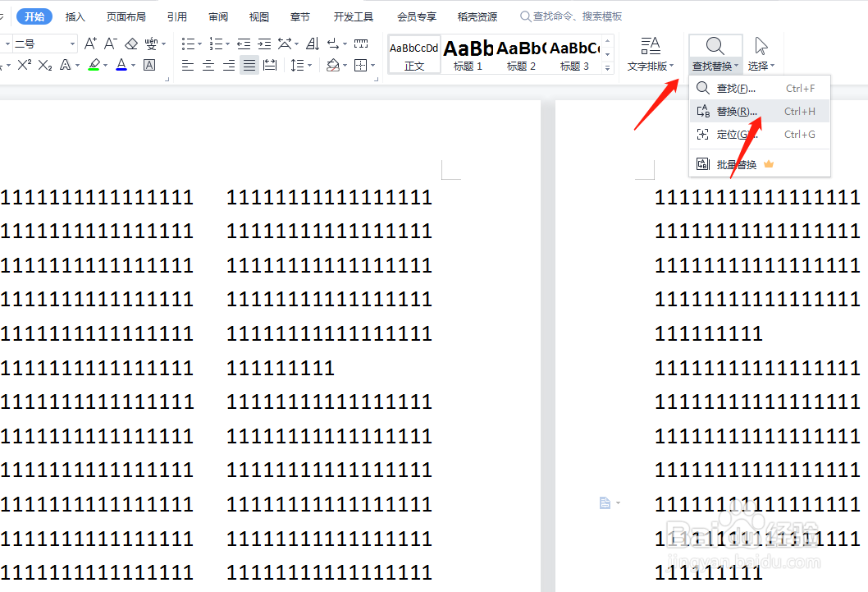Screen dimensions: 868x592
Task: Apply the 正文 style
Action: coord(414,54)
